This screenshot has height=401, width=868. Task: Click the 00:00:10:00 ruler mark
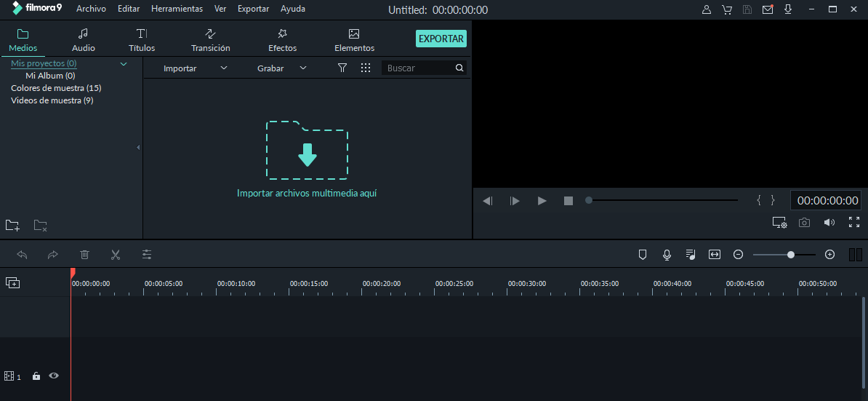click(236, 284)
